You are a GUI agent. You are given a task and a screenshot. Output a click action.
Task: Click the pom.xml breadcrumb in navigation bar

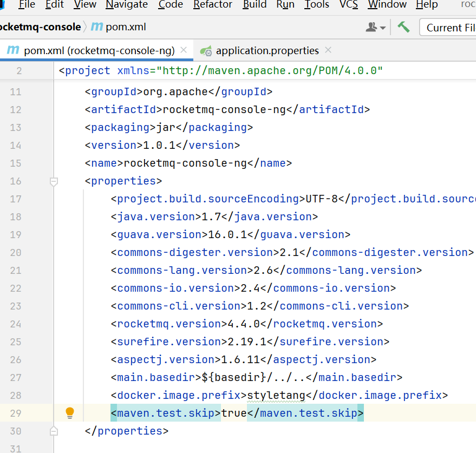click(126, 27)
